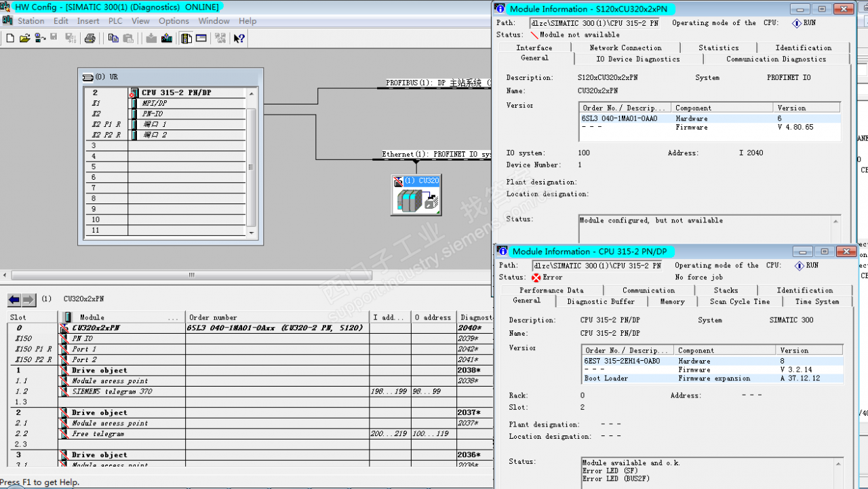Click the crossed-out icon of CU320x2xPN row
This screenshot has width=868, height=489.
(x=65, y=328)
